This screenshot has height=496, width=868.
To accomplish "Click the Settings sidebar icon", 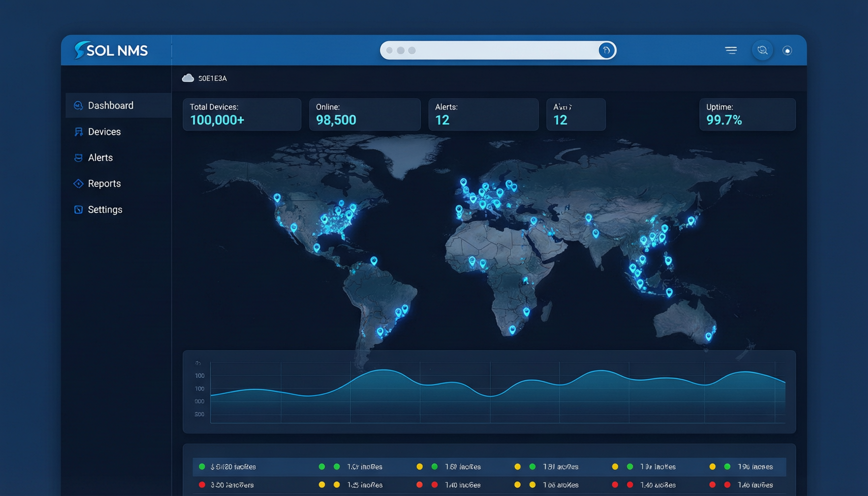I will pos(78,210).
